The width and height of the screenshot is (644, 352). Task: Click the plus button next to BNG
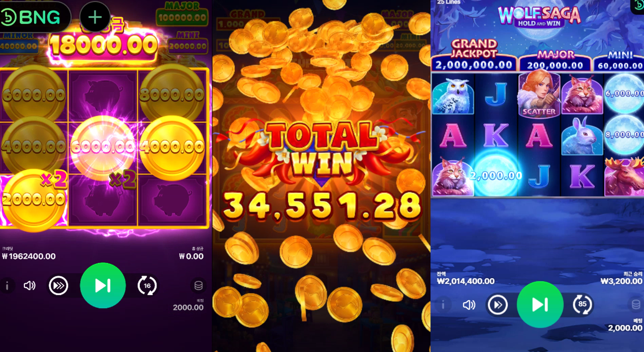(95, 17)
